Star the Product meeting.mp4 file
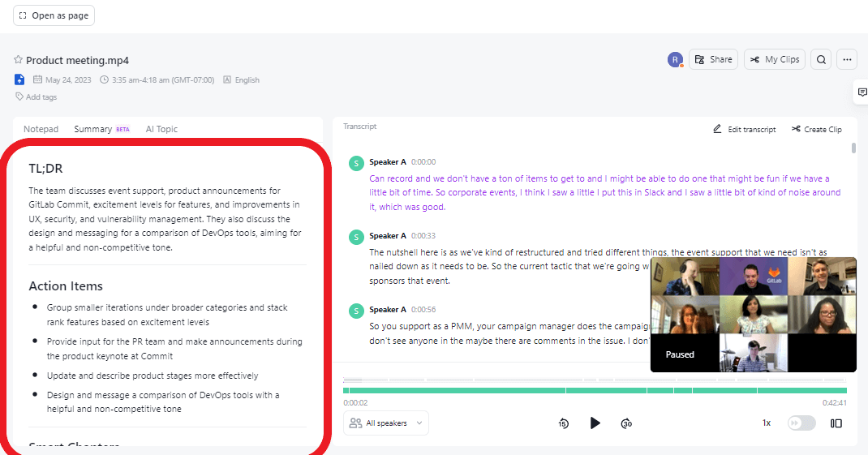 click(19, 60)
